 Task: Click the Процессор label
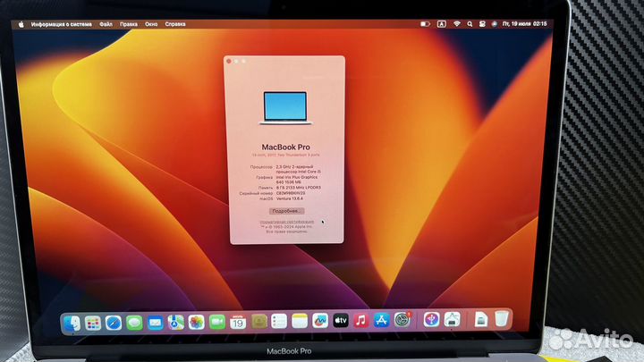(x=261, y=167)
